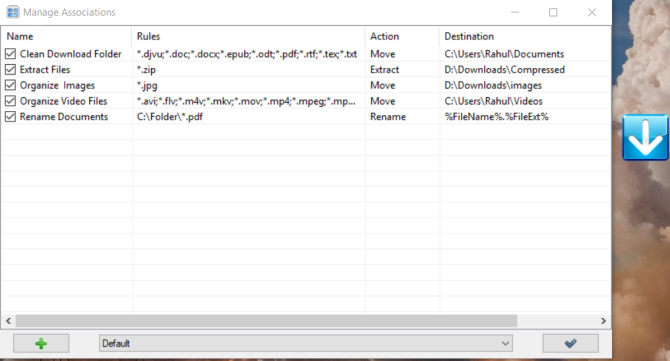Screen dimensions: 670x361
Task: Disable the Organize Images association
Action: [x=10, y=85]
